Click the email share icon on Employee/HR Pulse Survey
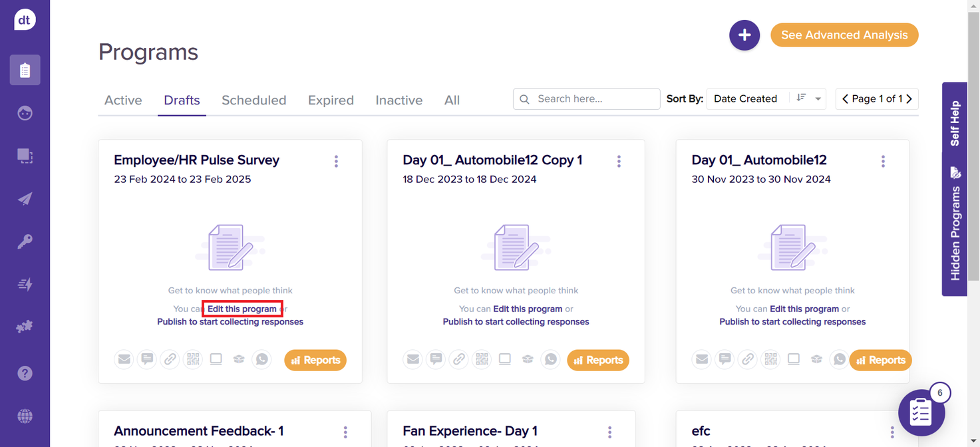 (124, 360)
